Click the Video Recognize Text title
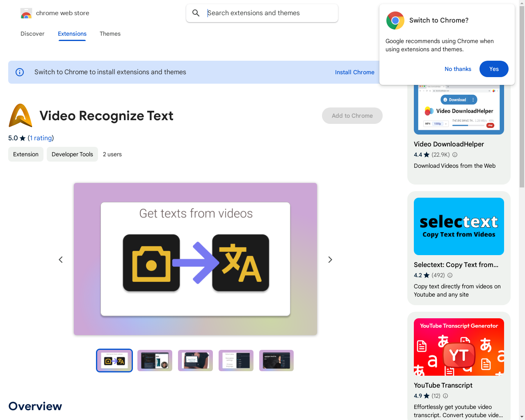The width and height of the screenshot is (525, 420). (x=106, y=116)
